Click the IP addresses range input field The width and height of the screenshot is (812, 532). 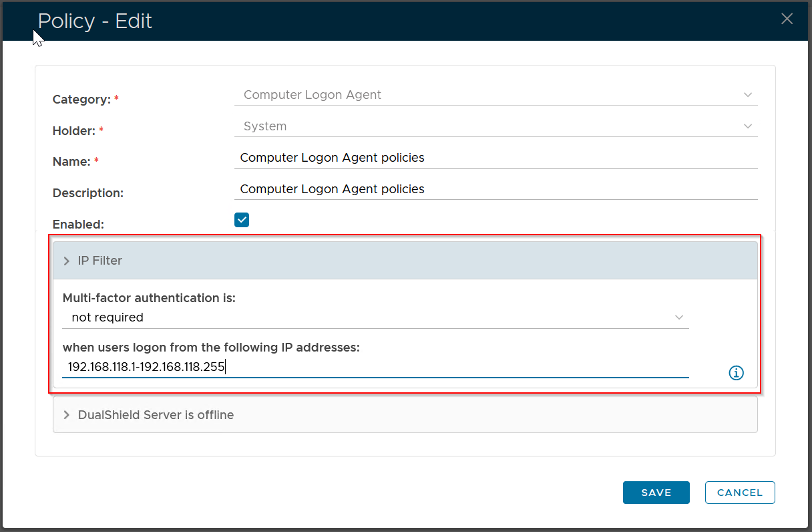coord(374,367)
